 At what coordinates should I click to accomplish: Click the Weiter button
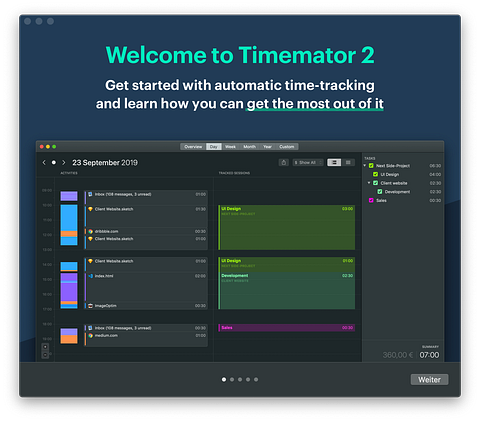point(429,380)
